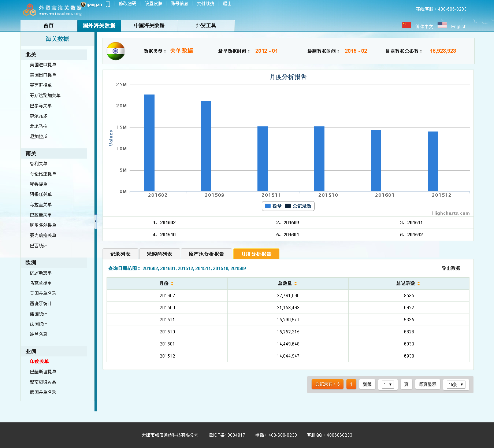494x448 pixels.
Task: Click the site logo icon
Action: click(x=30, y=10)
